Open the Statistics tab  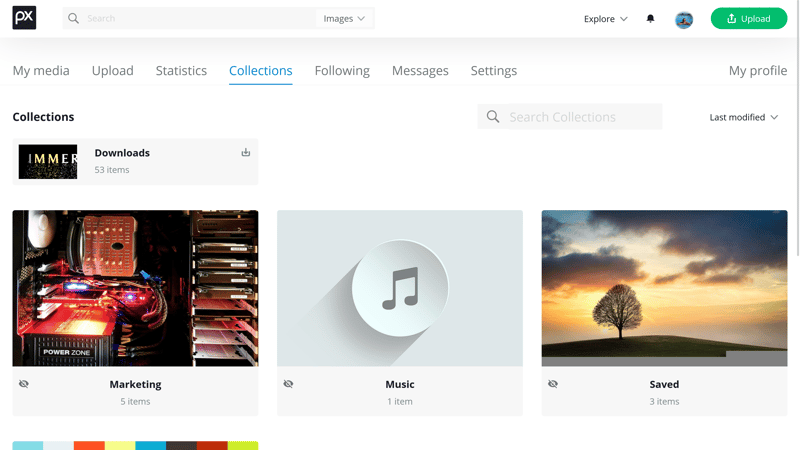click(181, 70)
